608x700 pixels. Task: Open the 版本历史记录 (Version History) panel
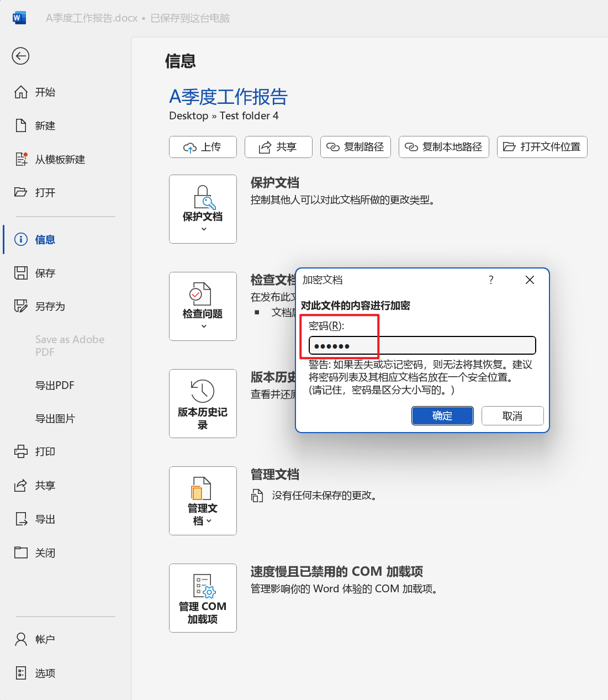(203, 403)
